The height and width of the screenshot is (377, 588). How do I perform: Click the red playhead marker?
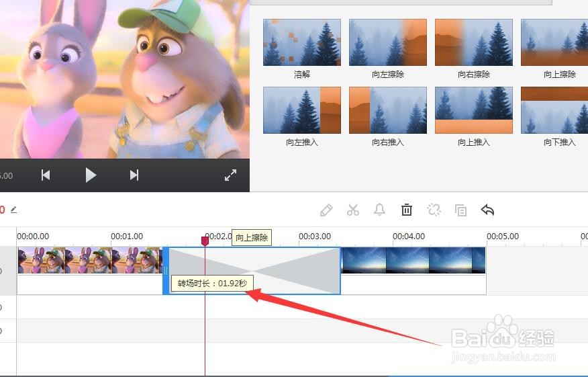pyautogui.click(x=205, y=241)
